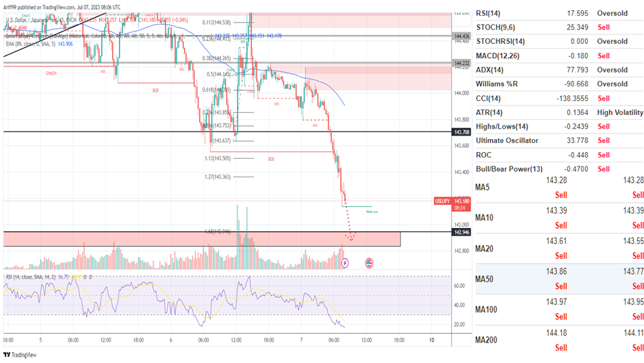Click the US flag economic event icon
The height and width of the screenshot is (363, 644).
pos(369,262)
